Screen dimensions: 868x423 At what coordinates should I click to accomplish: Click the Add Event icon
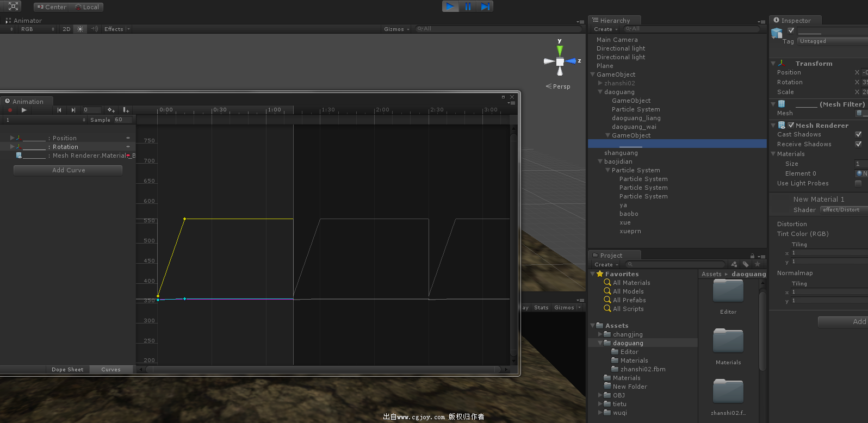point(126,110)
